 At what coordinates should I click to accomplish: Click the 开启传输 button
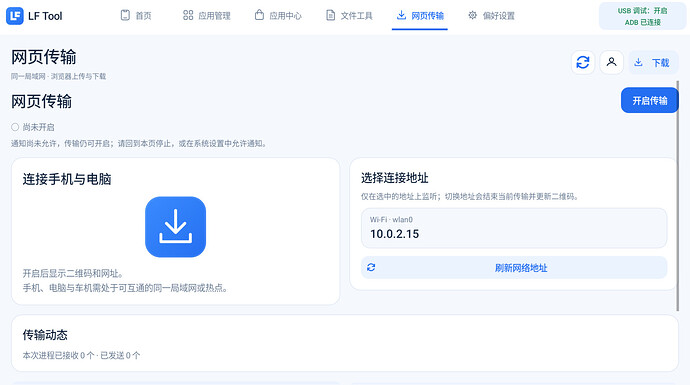click(650, 100)
